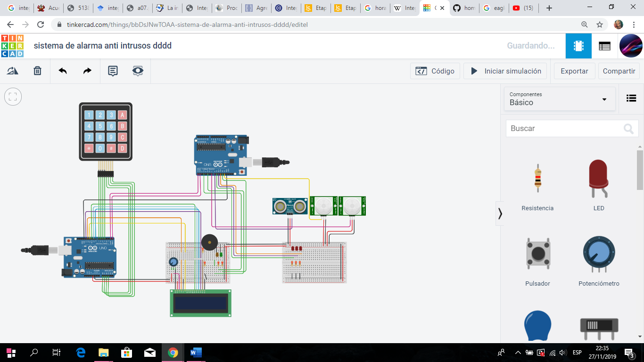Open the Tinkercad logo home
This screenshot has width=644, height=362.
click(x=12, y=46)
